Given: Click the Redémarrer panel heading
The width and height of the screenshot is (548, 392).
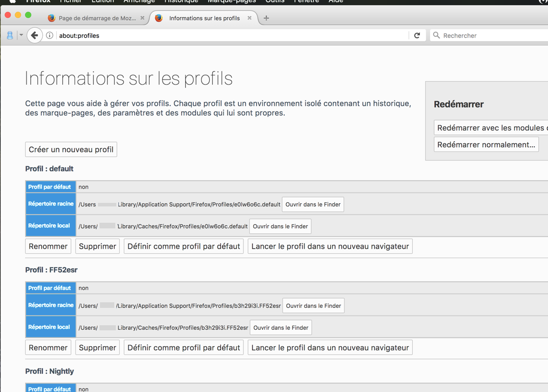Looking at the screenshot, I should (x=459, y=104).
